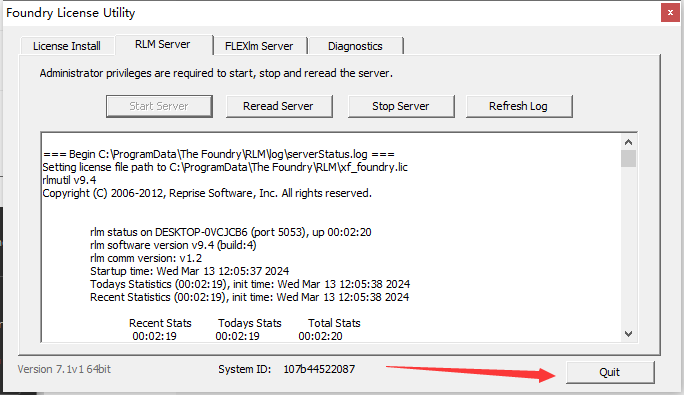The width and height of the screenshot is (684, 395).
Task: Click the rlm status on DESKTOP-0VCJCB6 log line
Action: pyautogui.click(x=231, y=232)
